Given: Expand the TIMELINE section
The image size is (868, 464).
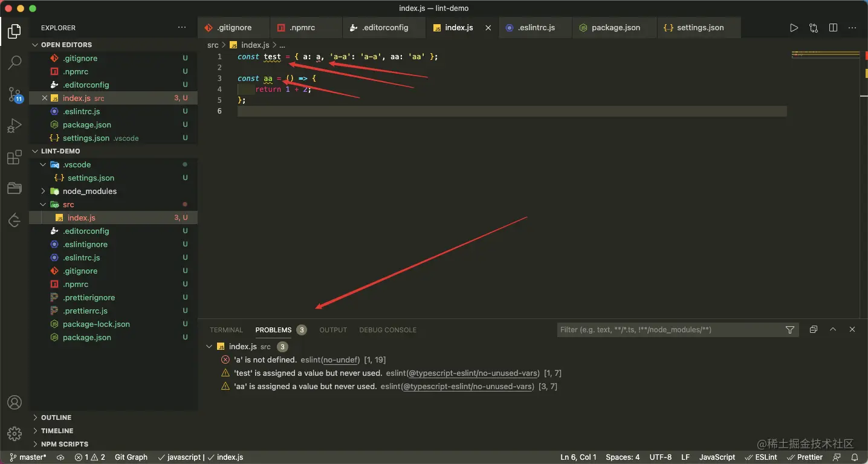Looking at the screenshot, I should pos(57,431).
